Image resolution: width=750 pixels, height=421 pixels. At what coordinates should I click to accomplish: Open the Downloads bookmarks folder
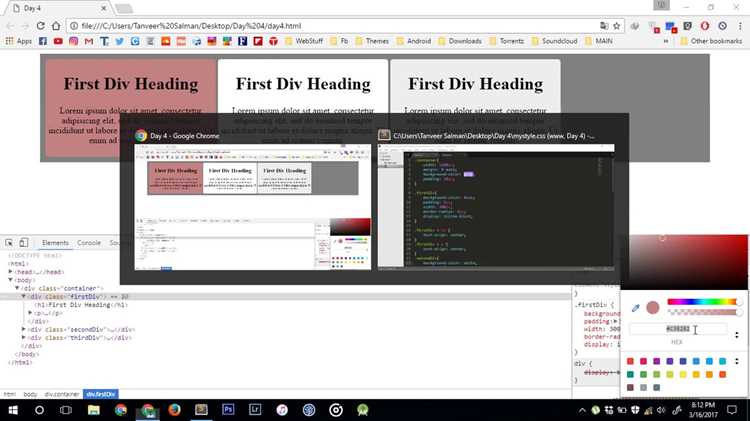click(460, 41)
